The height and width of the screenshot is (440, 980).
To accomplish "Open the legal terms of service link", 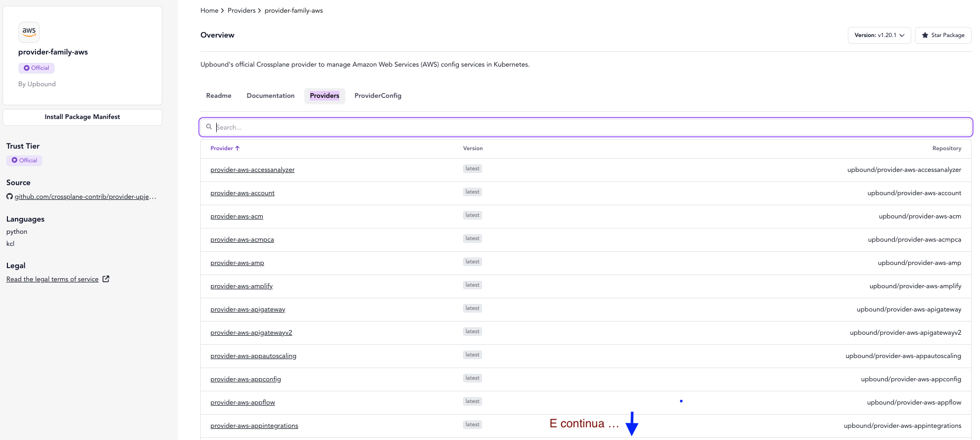I will point(52,279).
